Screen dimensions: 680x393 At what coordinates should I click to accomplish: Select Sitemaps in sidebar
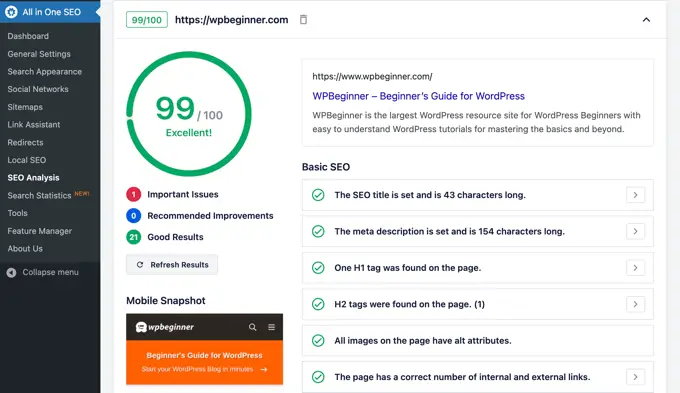click(25, 107)
